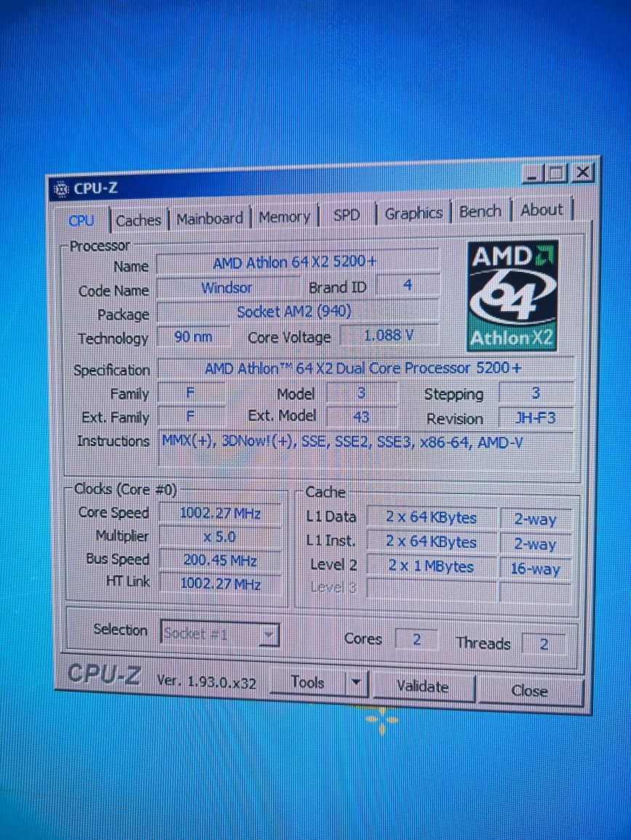The width and height of the screenshot is (631, 840).
Task: Go to the Memory tab
Action: pyautogui.click(x=284, y=217)
